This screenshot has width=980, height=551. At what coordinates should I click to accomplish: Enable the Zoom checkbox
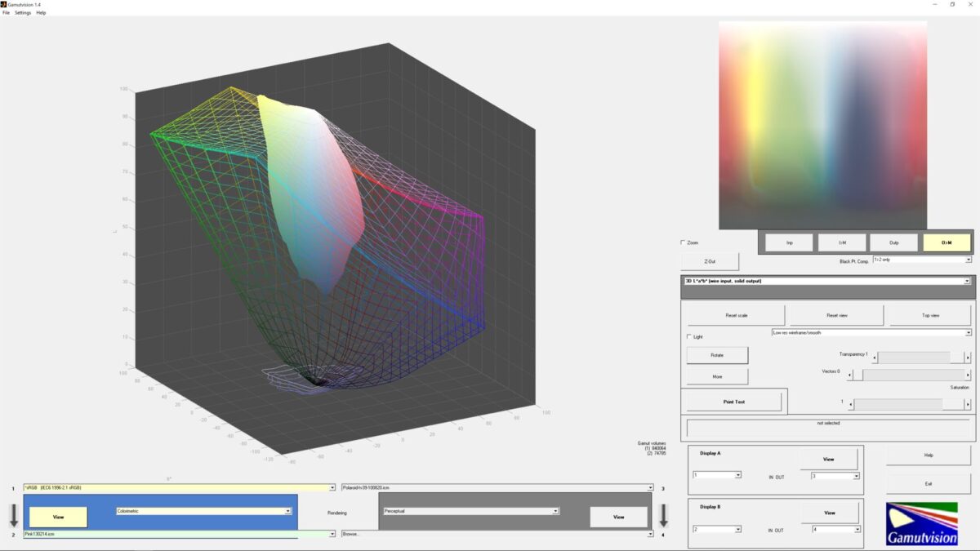(x=684, y=242)
